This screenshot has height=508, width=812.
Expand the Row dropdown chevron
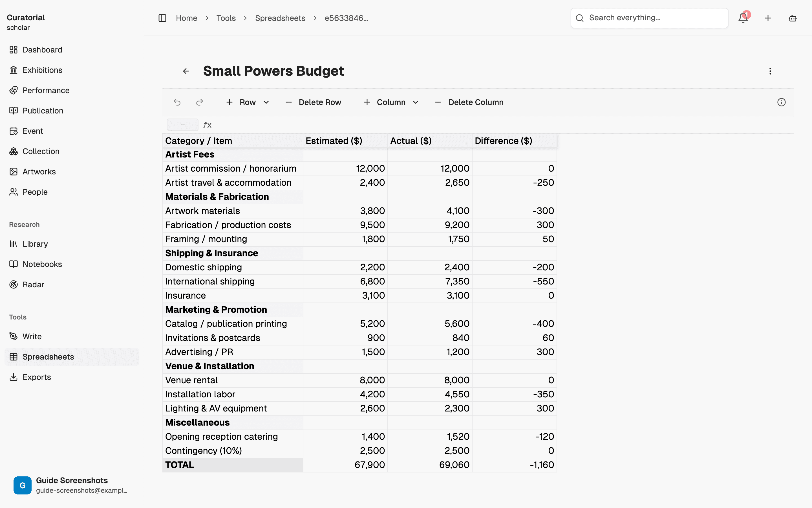coord(266,102)
